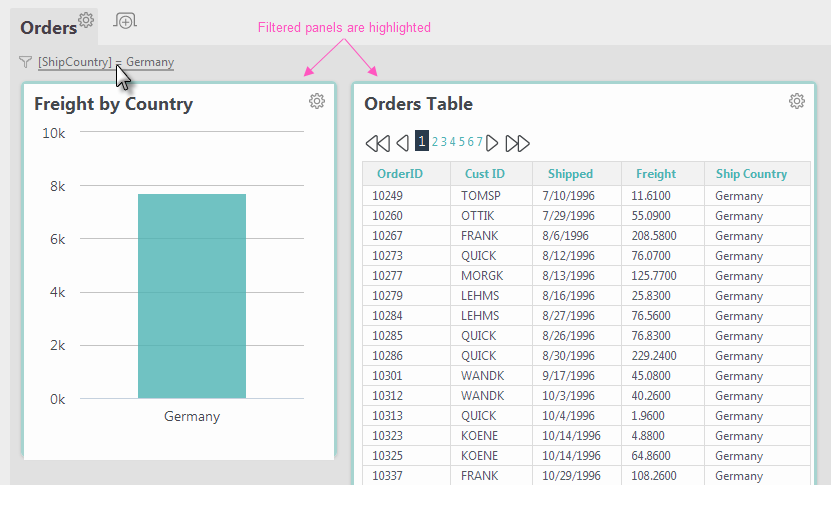Select the order 10249 table row
Image resolution: width=831 pixels, height=505 pixels.
[586, 196]
